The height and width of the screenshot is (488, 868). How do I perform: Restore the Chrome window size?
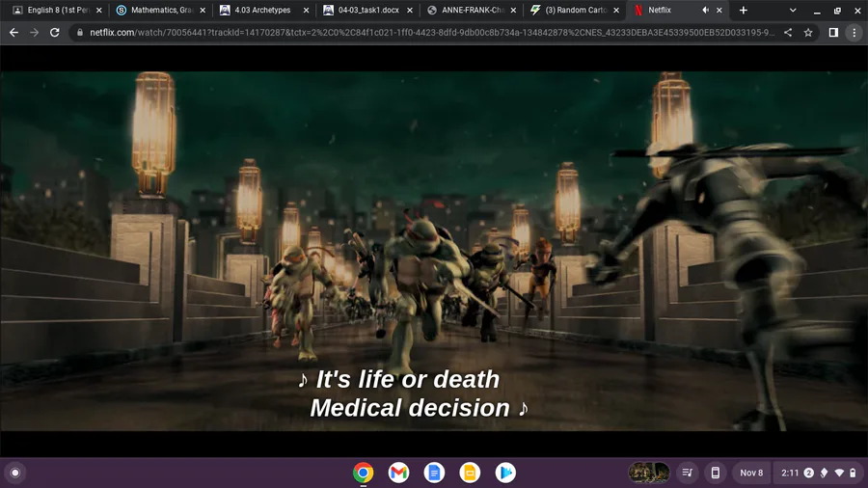pyautogui.click(x=837, y=10)
